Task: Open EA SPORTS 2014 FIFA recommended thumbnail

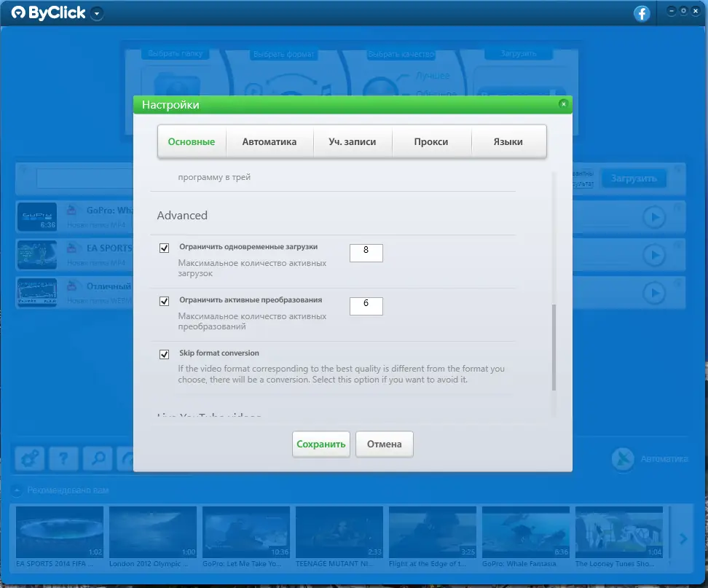Action: (60, 532)
